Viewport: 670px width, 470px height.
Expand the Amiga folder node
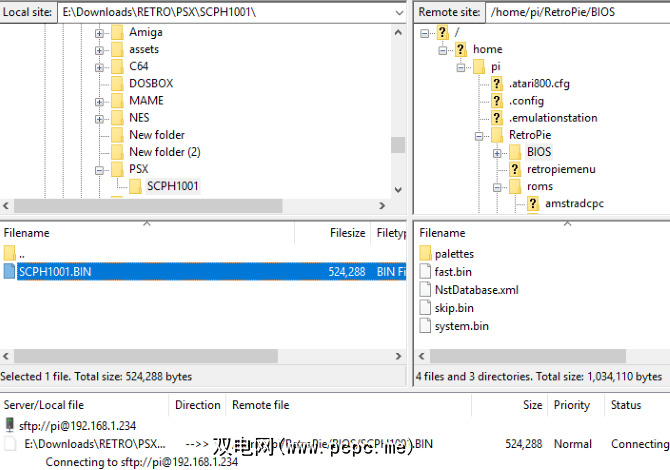click(99, 33)
